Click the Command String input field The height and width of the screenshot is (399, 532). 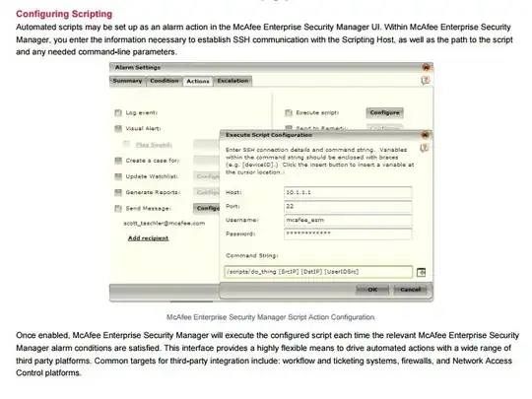click(318, 272)
